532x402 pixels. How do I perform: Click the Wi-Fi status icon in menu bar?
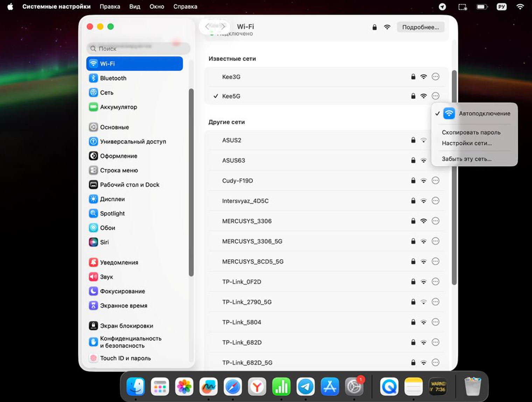[x=520, y=6]
